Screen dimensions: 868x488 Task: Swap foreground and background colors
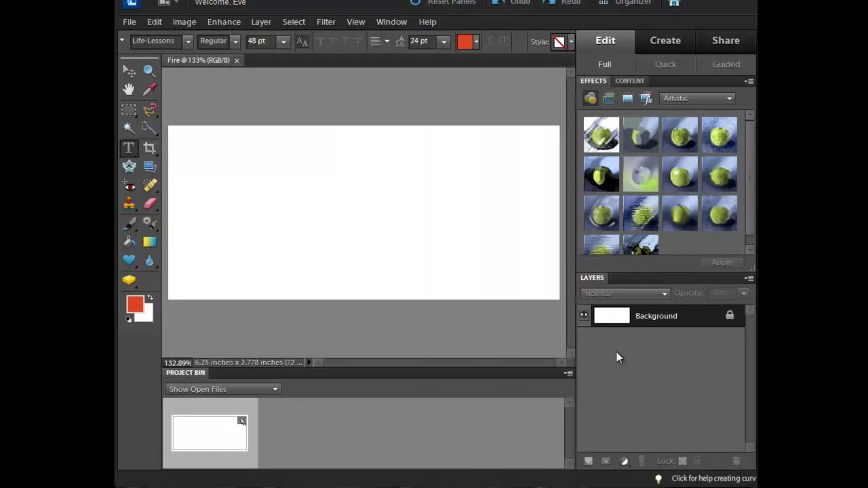(150, 298)
